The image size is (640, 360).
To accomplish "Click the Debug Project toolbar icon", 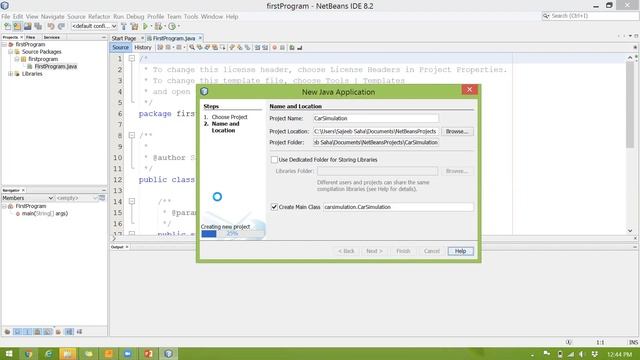I will 158,26.
